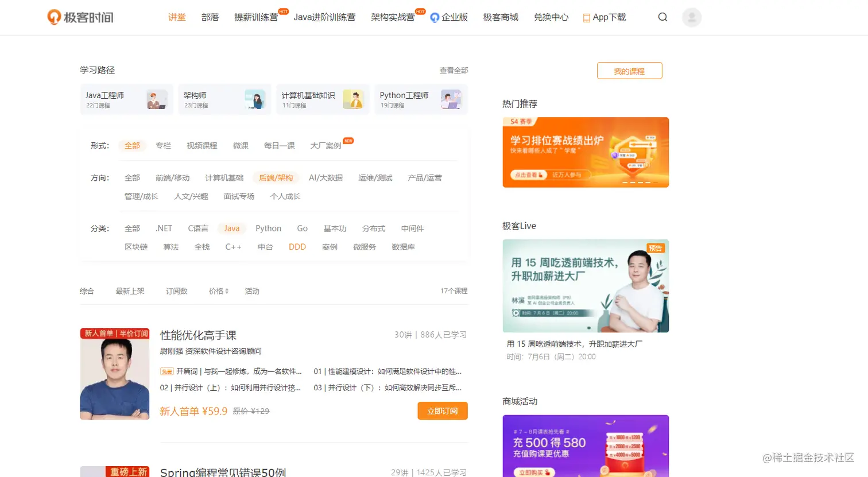Viewport: 868px width, 477px height.
Task: Open 提薪训练营 in the navigation
Action: (x=256, y=17)
